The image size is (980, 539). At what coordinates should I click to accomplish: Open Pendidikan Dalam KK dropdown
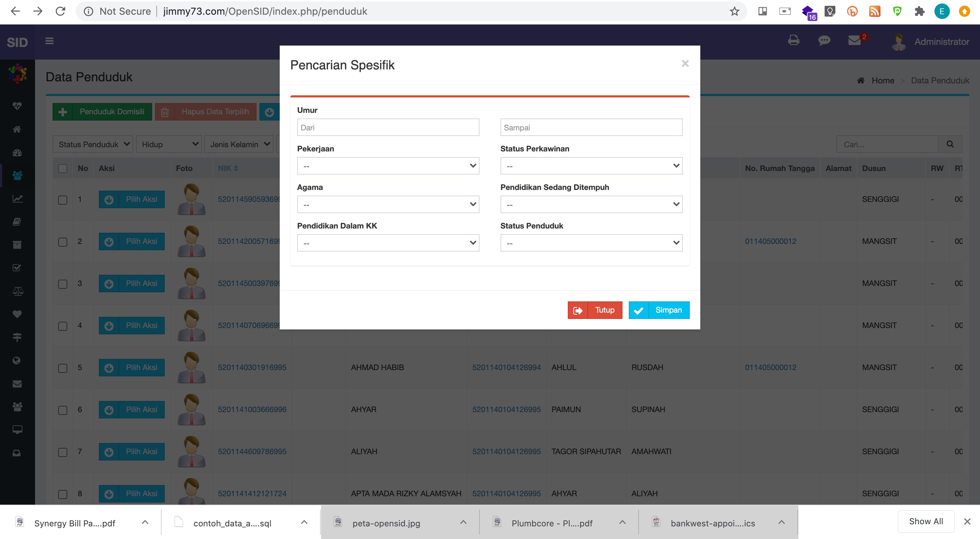click(388, 243)
